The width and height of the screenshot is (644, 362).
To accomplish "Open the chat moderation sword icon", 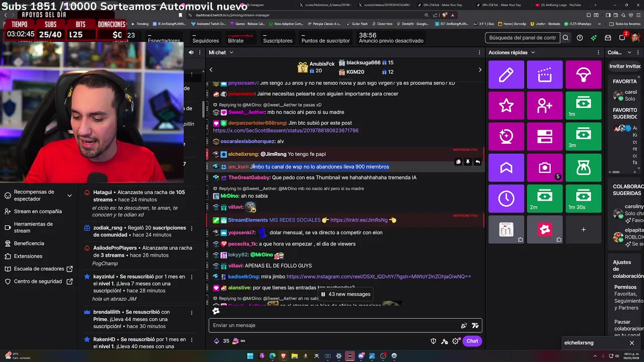I will pos(444,341).
